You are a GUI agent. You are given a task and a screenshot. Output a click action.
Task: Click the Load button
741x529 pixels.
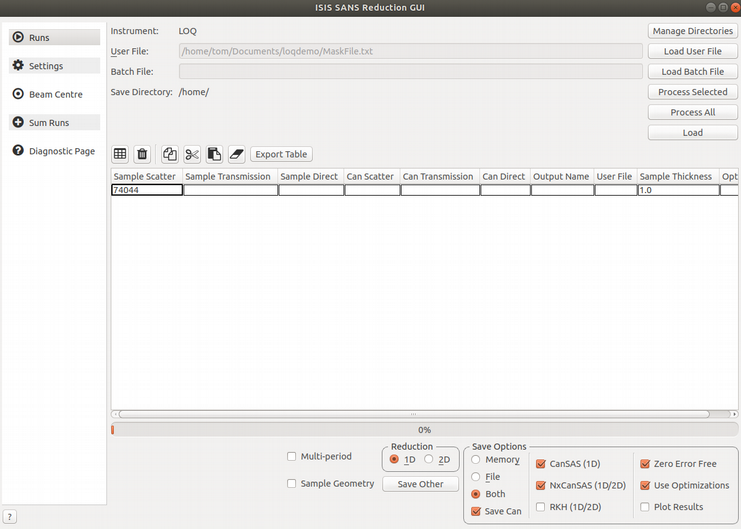click(692, 132)
